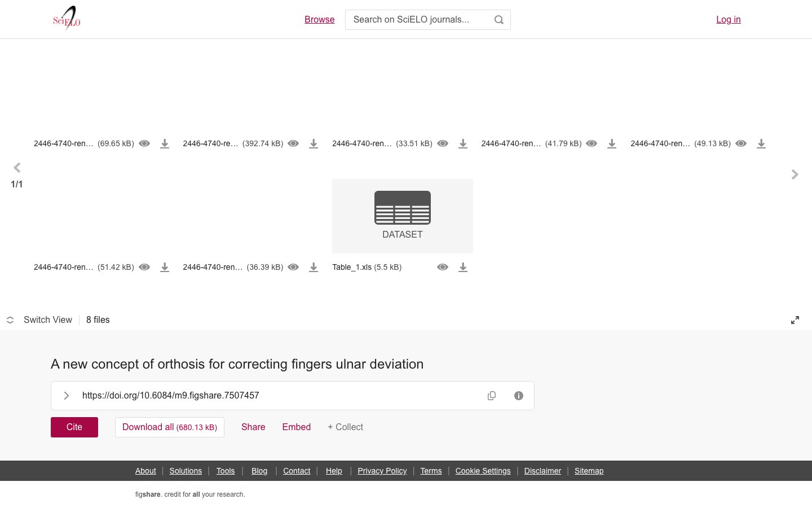Click the search magnifier icon

[499, 20]
